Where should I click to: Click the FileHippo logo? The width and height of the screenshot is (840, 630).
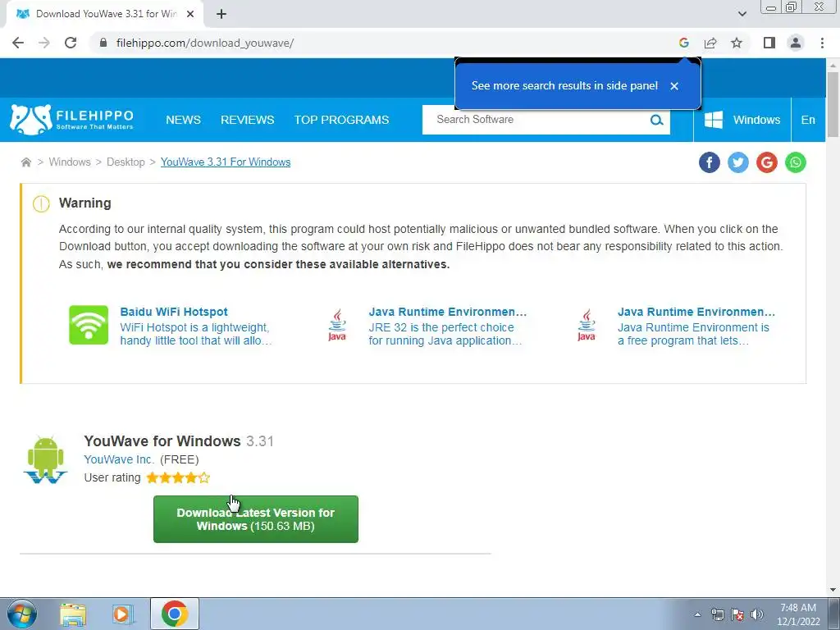tap(72, 120)
